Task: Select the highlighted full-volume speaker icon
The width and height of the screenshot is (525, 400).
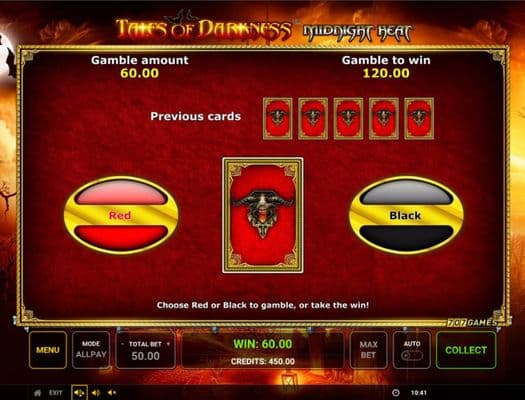Action: click(x=79, y=393)
